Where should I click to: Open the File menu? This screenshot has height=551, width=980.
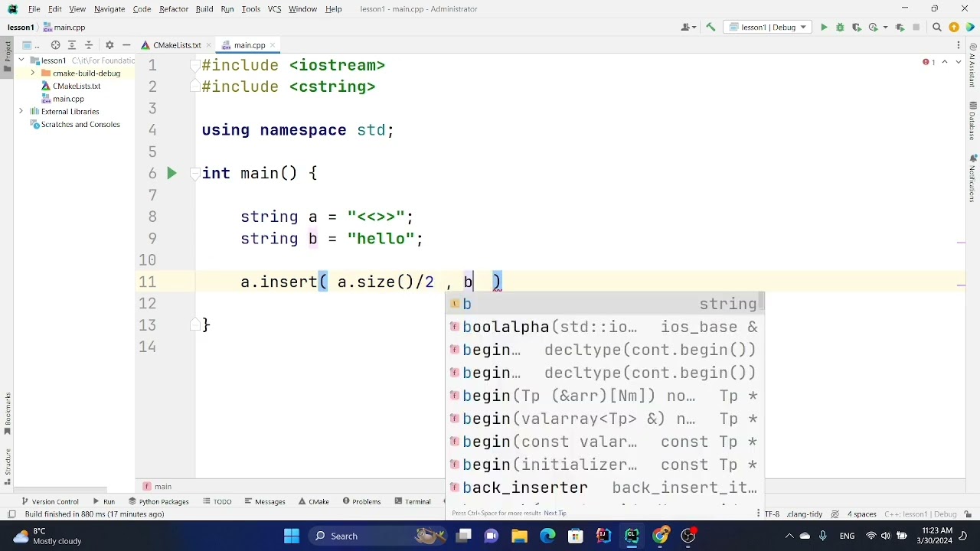[34, 9]
